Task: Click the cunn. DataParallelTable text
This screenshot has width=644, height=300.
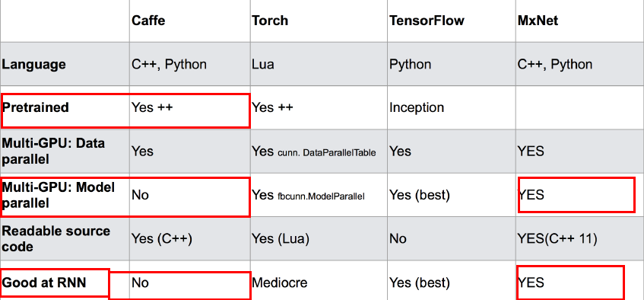Action: (326, 153)
